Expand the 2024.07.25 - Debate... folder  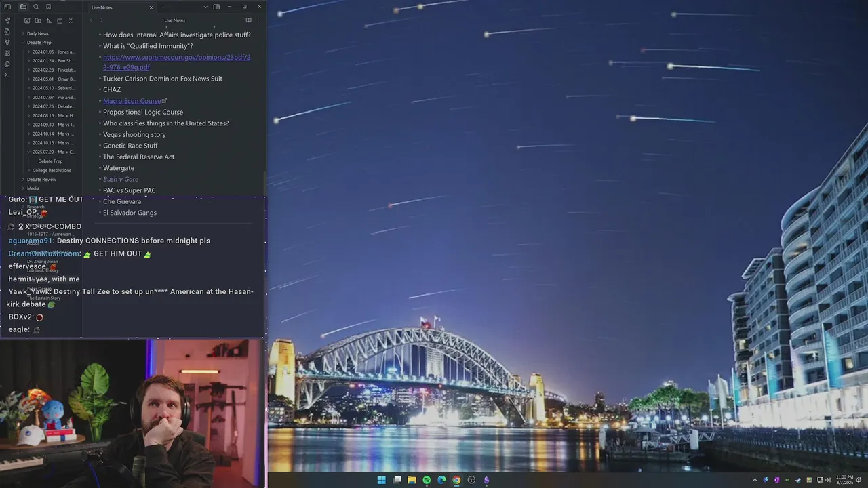click(x=53, y=106)
